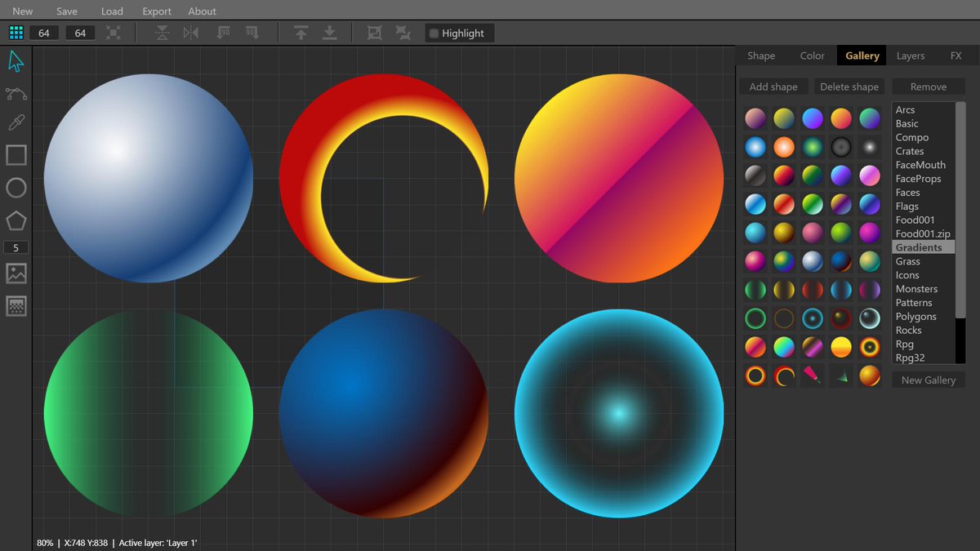This screenshot has width=980, height=551.
Task: Click the Remove button
Action: point(929,87)
